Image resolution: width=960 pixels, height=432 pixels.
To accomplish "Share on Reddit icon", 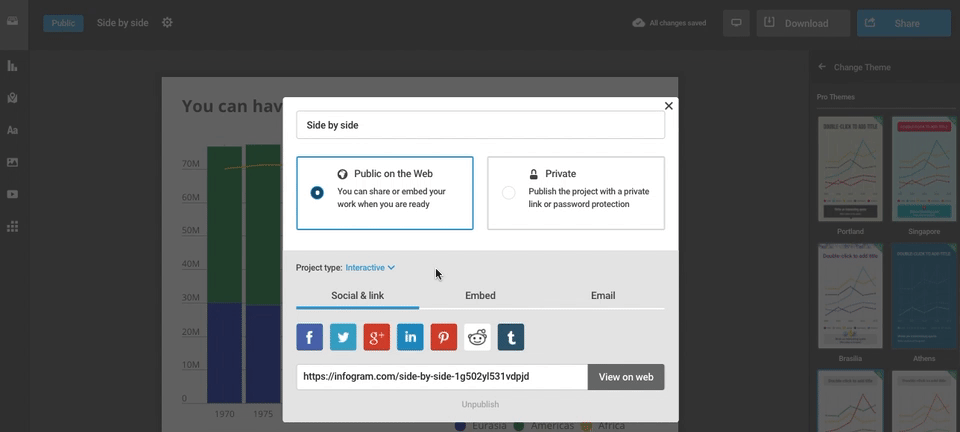I will [478, 337].
